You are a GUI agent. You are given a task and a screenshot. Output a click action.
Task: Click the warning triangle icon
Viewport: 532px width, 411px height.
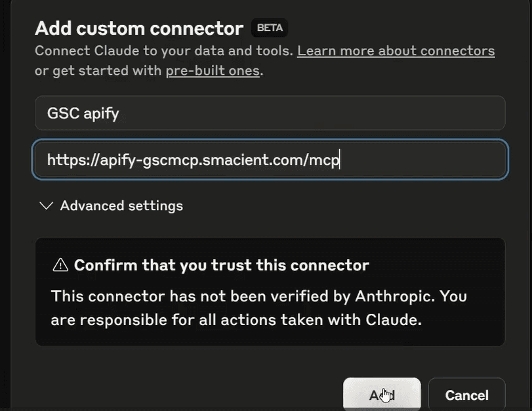[60, 265]
